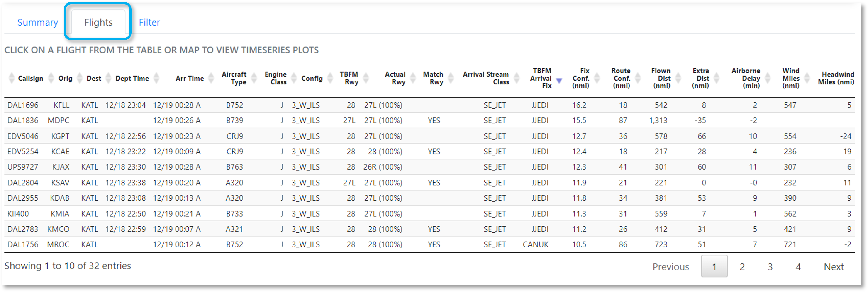868x292 pixels.
Task: Choose flight DAL1756 from table
Action: (x=23, y=244)
